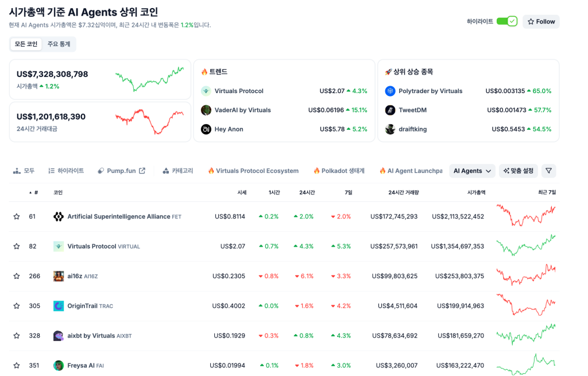This screenshot has width=588, height=376.
Task: Click the Polytrader by Virtuals logo icon
Action: point(390,91)
